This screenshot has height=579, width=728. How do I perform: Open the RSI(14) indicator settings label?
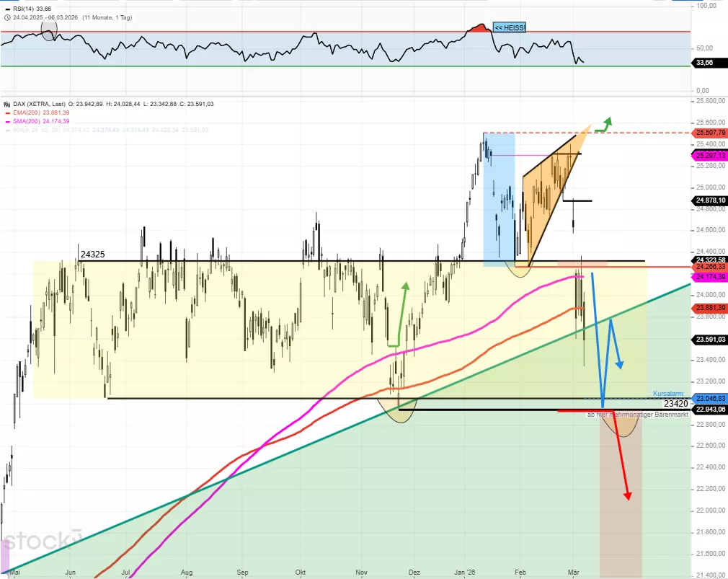point(29,9)
